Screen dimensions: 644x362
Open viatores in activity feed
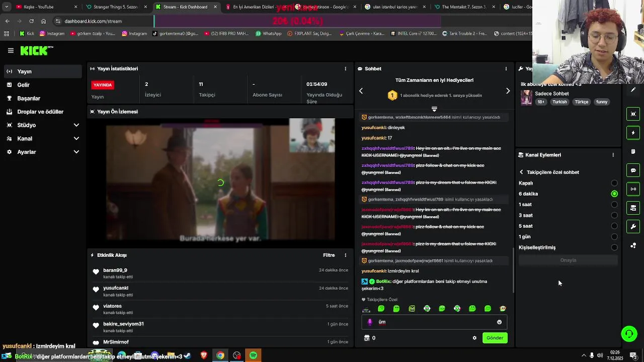pyautogui.click(x=112, y=306)
